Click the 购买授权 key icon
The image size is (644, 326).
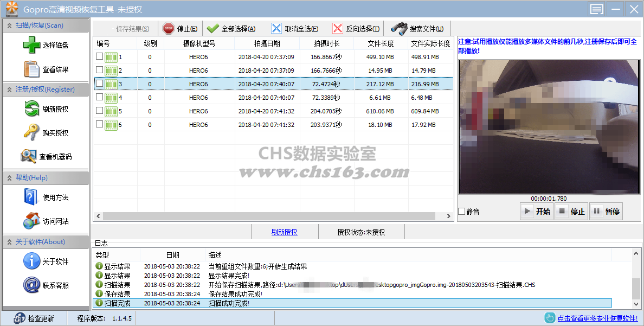31,132
